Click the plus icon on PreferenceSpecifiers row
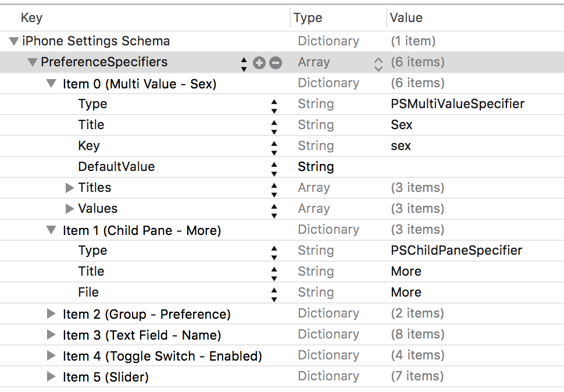 259,63
